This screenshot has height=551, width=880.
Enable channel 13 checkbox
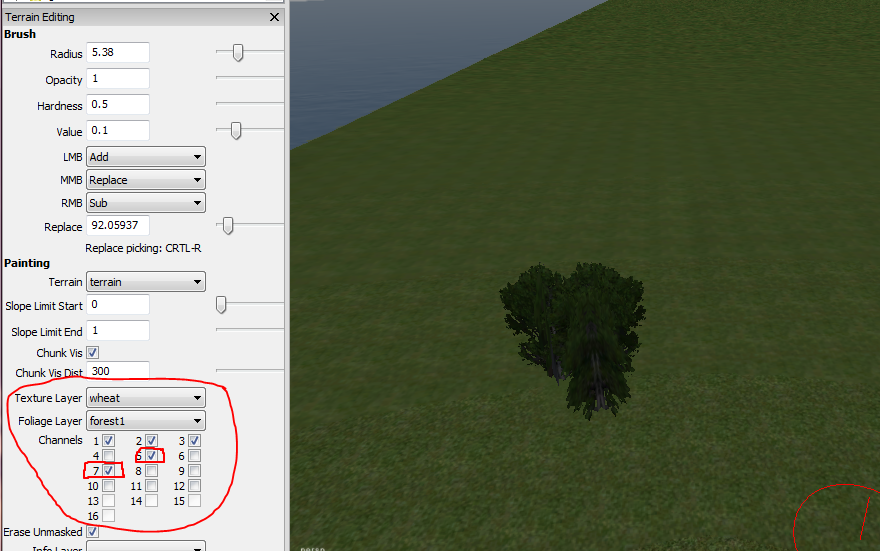point(109,501)
